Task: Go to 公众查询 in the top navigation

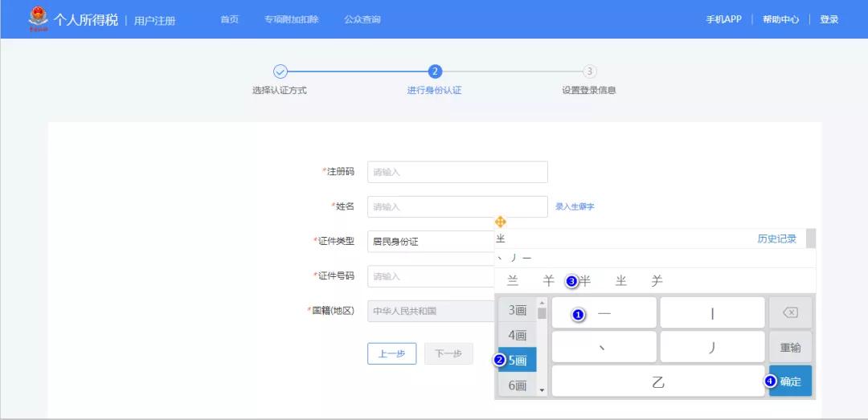Action: (362, 19)
